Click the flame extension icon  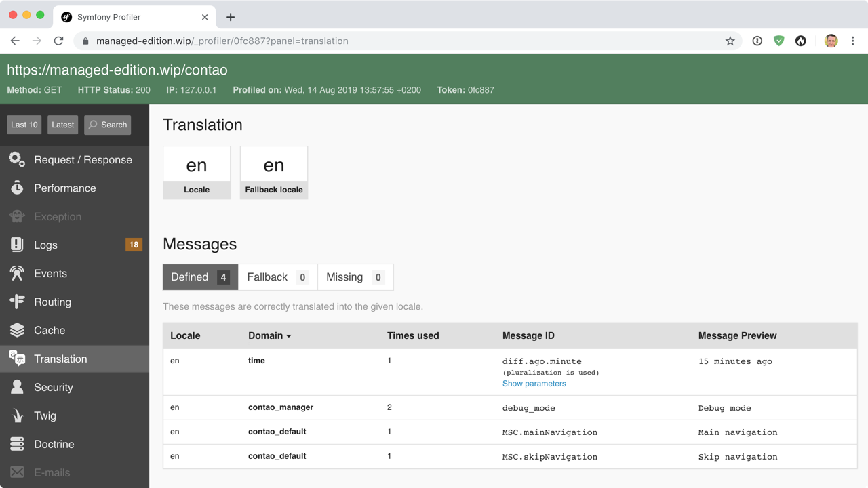[801, 41]
